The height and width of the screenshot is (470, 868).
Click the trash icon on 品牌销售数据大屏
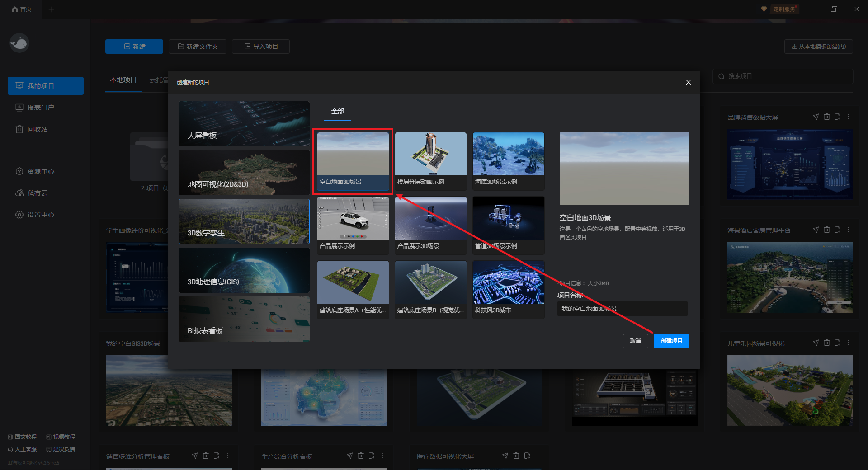tap(826, 117)
